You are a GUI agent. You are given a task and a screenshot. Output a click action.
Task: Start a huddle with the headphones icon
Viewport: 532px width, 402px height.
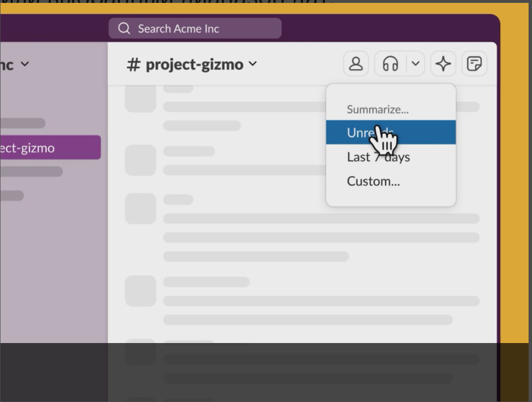pos(390,64)
